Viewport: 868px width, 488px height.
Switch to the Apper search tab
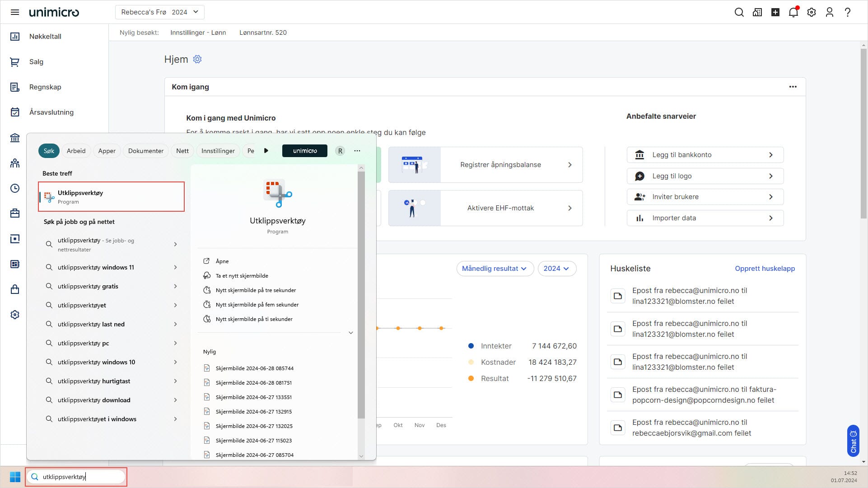[x=107, y=151]
